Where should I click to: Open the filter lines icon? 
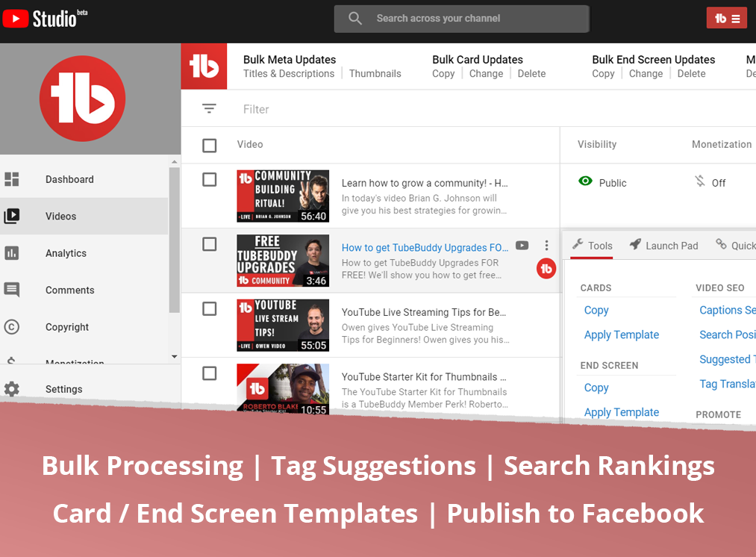(209, 109)
